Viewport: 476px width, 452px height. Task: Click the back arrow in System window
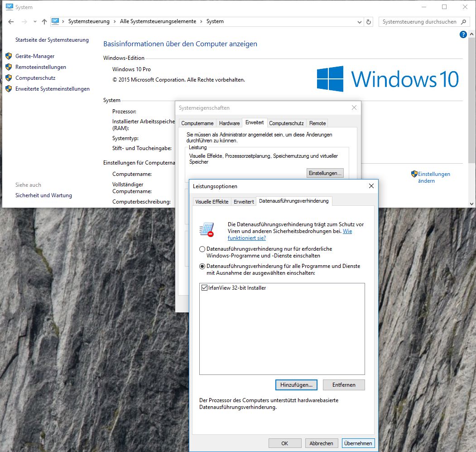pyautogui.click(x=11, y=22)
